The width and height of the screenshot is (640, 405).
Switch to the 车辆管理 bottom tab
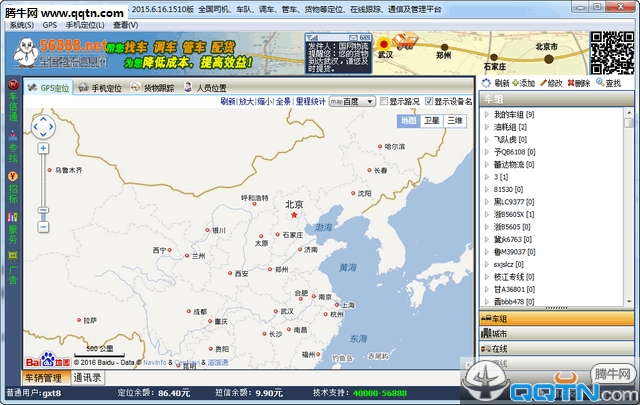46,378
